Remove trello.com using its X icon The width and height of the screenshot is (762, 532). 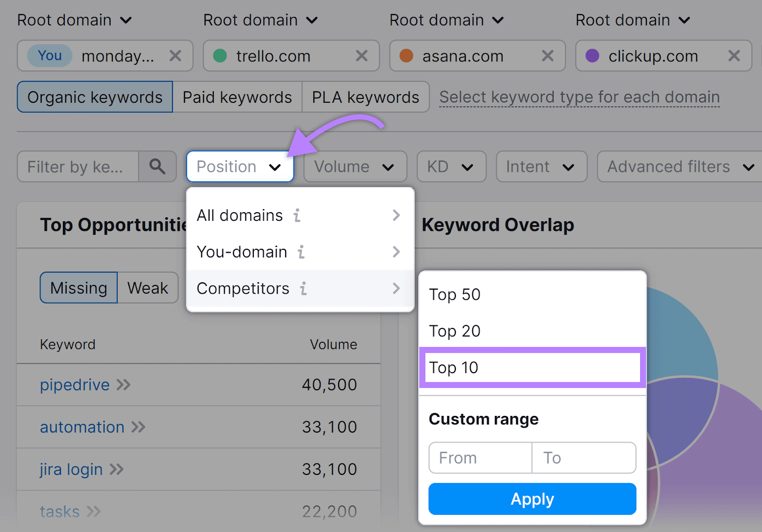pyautogui.click(x=361, y=56)
